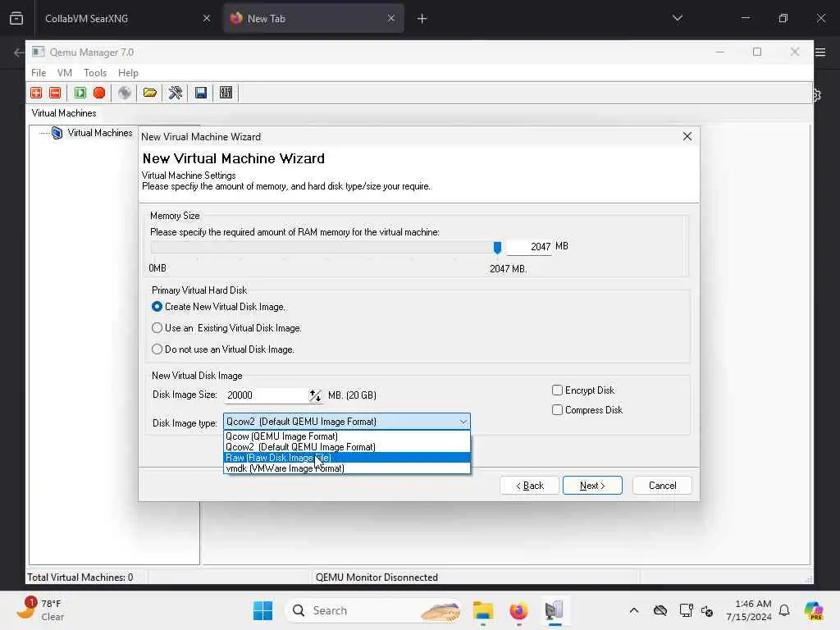Click the browser back arrow
The image size is (840, 630).
[x=19, y=52]
